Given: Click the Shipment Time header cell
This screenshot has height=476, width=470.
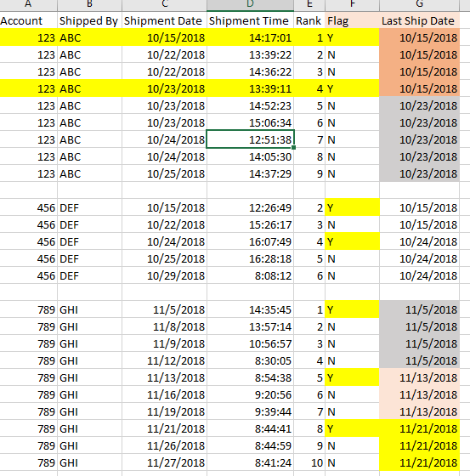Looking at the screenshot, I should coord(250,20).
